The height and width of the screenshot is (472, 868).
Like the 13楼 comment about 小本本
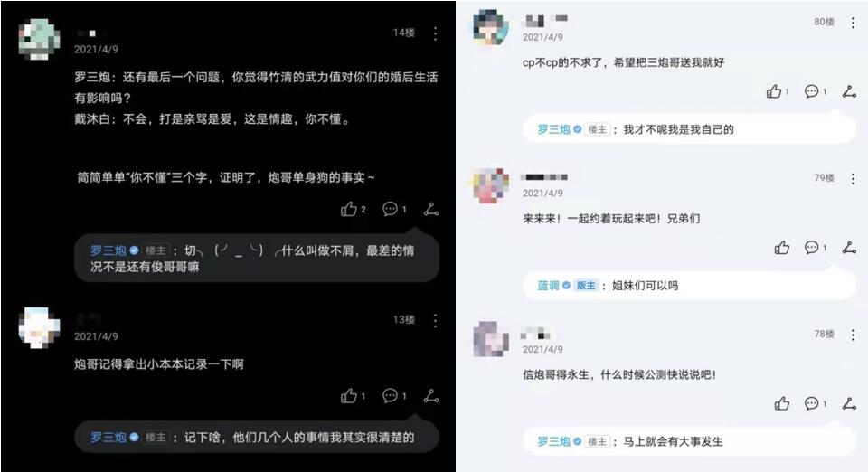click(349, 396)
